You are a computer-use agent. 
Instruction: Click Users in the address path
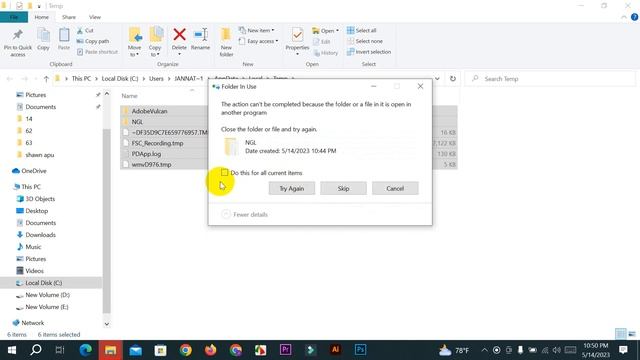(156, 79)
